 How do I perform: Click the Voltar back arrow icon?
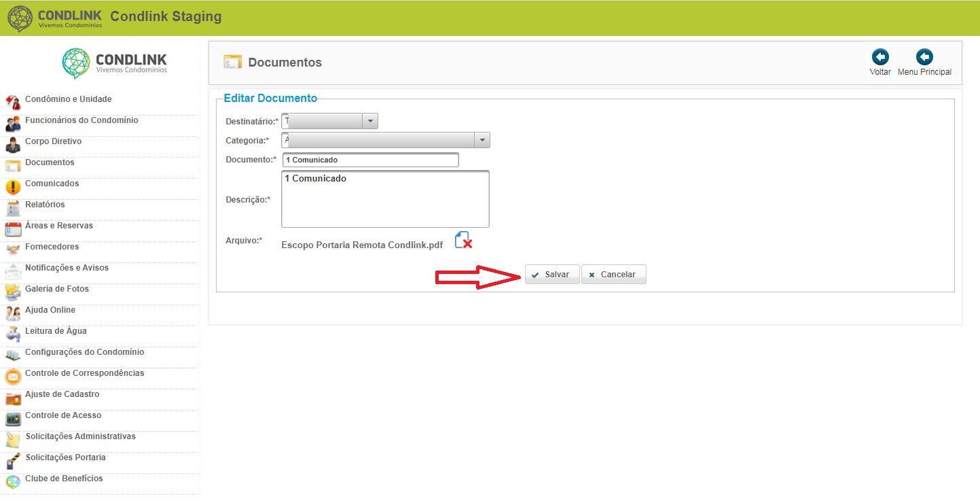(880, 57)
